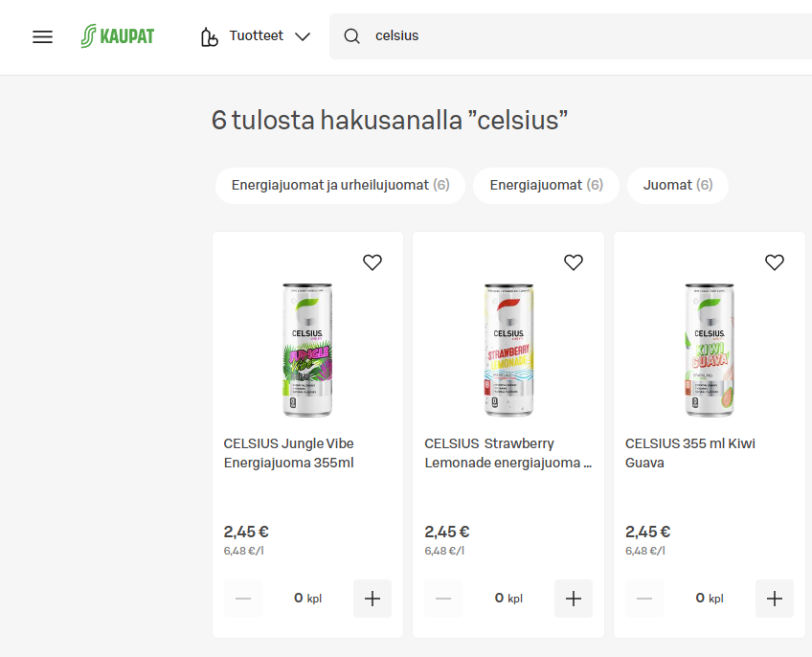The height and width of the screenshot is (657, 812).
Task: Focus the search field containing celsius
Action: [x=575, y=36]
